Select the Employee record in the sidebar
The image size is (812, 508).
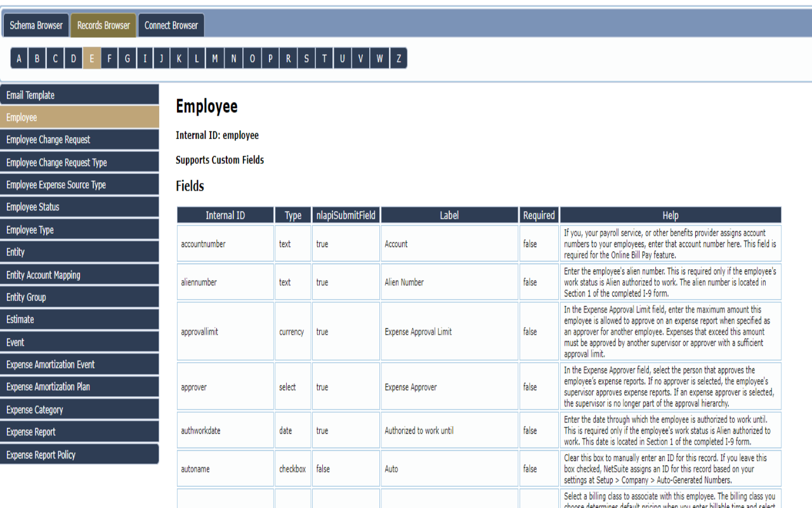click(79, 117)
